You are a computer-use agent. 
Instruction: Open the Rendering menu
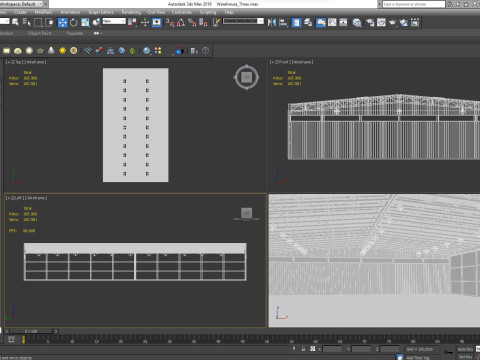[x=131, y=12]
